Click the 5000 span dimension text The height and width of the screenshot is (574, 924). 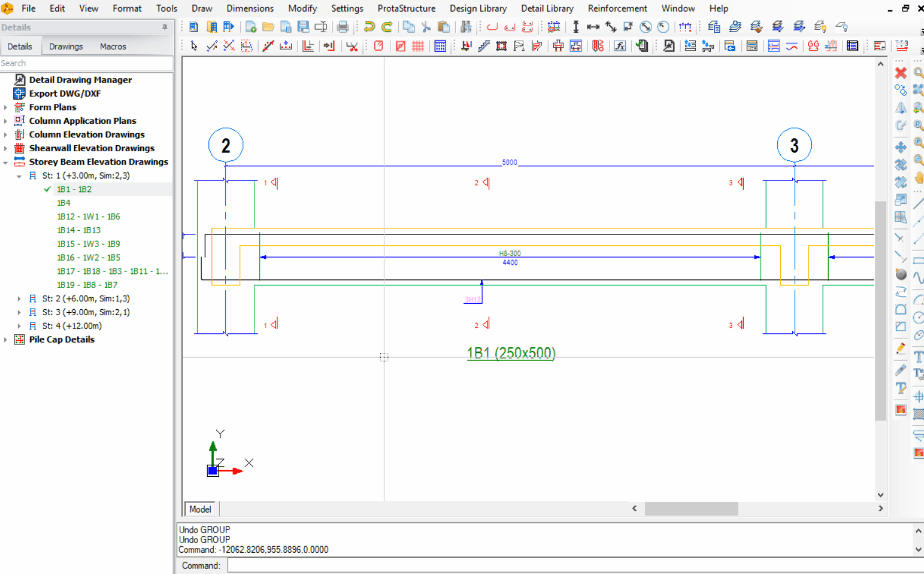point(509,162)
